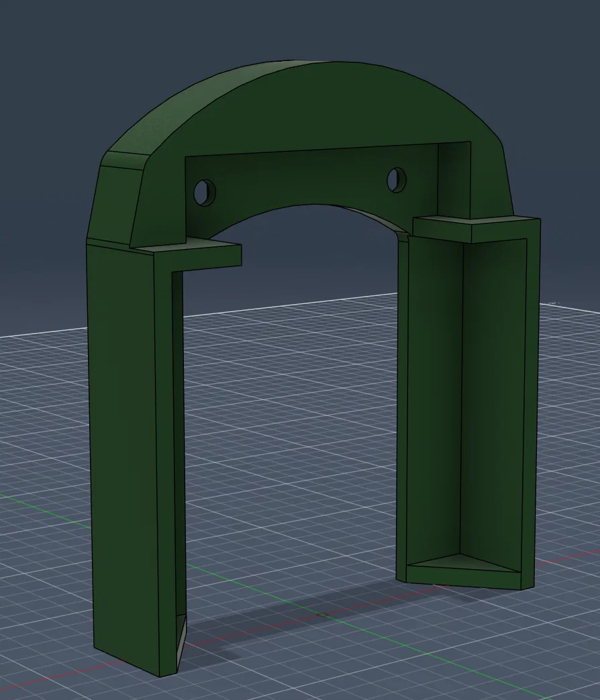The height and width of the screenshot is (700, 600).
Task: Select the bottom floor face inside the right leg channel
Action: click(x=462, y=562)
